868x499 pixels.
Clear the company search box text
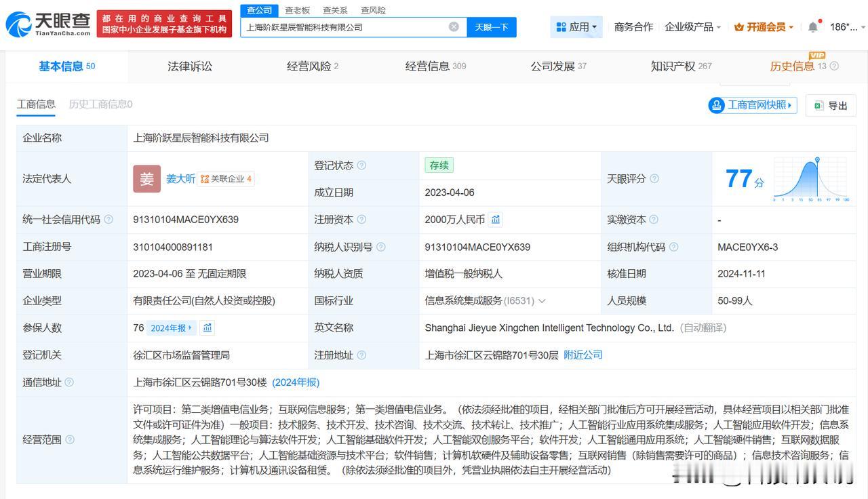click(454, 26)
